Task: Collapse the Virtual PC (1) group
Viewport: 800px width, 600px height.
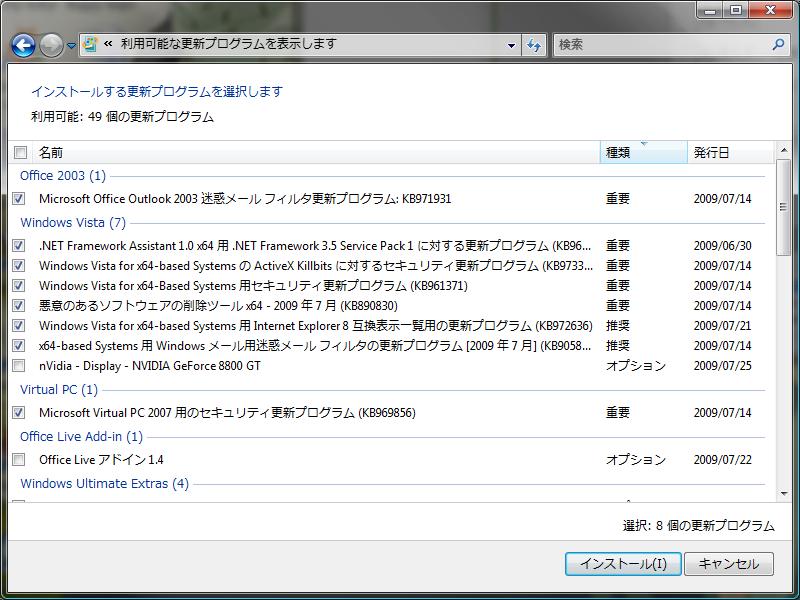Action: coord(59,389)
